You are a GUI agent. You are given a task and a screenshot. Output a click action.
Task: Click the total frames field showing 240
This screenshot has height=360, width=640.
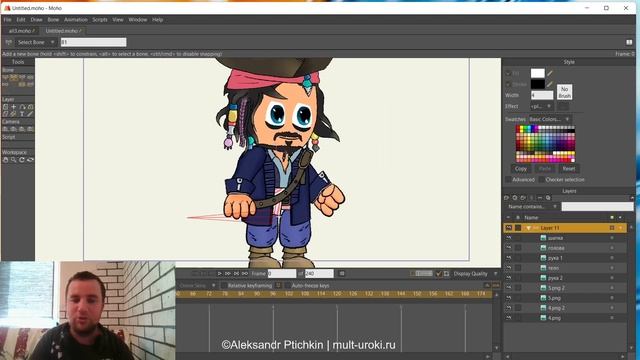(x=319, y=273)
